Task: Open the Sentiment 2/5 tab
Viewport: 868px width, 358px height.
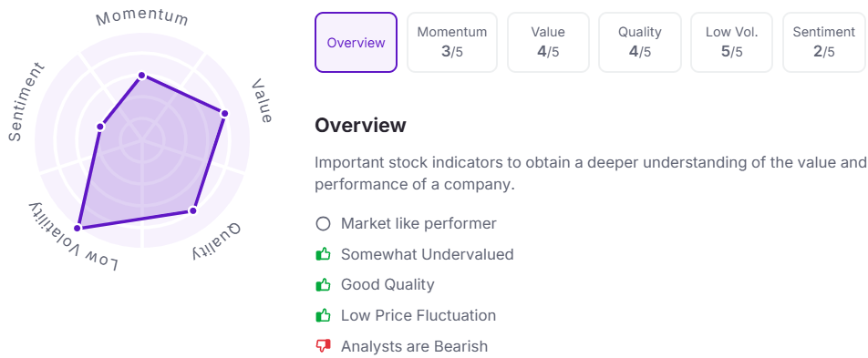Action: click(x=823, y=43)
